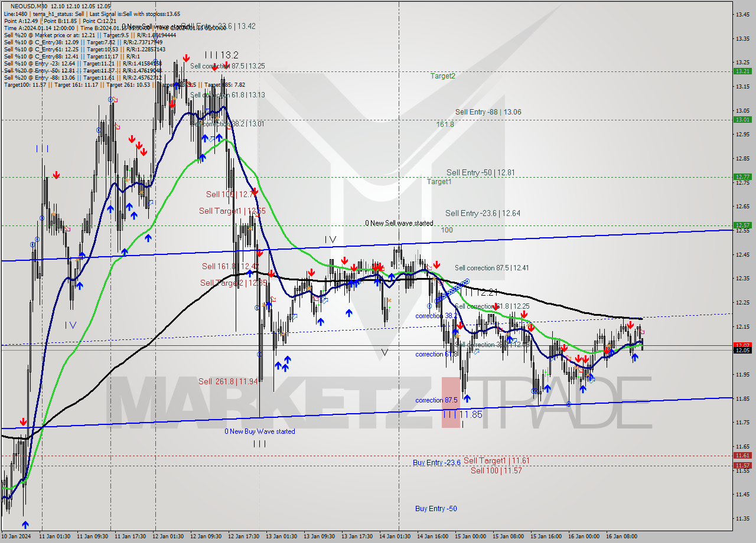Click the green 13.21 price tag on axis

[x=742, y=71]
